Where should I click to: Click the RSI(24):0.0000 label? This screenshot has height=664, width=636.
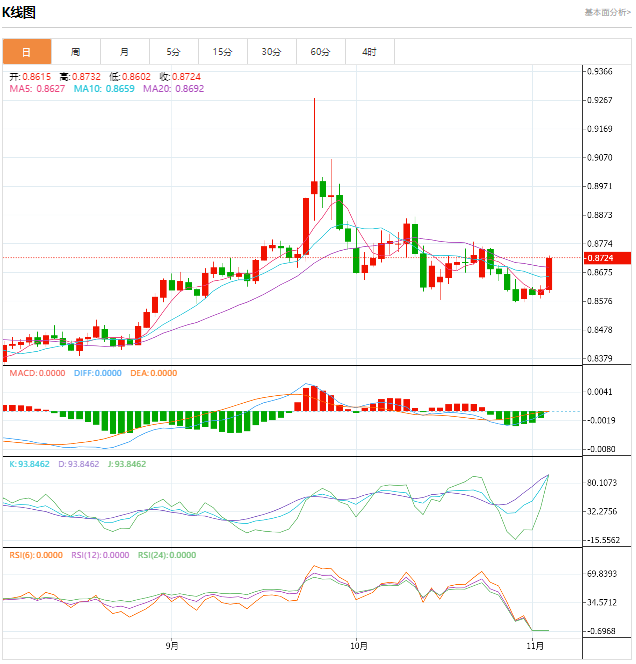(167, 556)
